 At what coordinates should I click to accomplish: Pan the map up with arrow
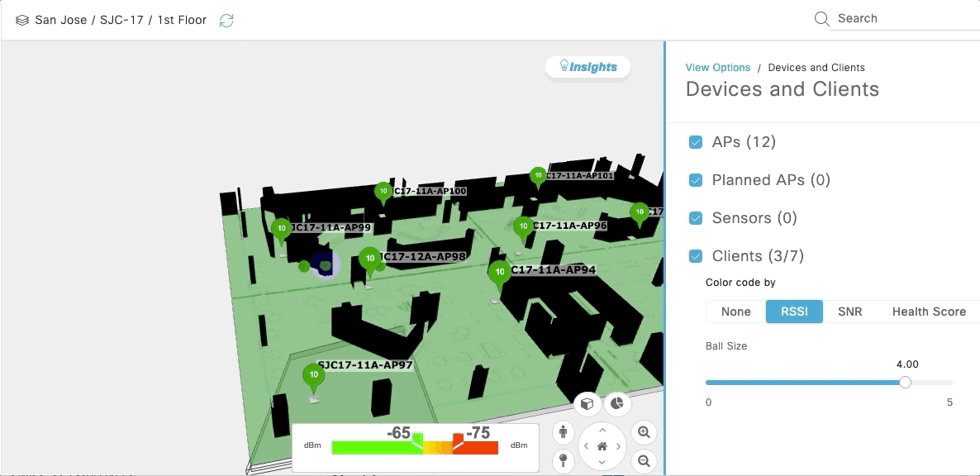point(602,431)
